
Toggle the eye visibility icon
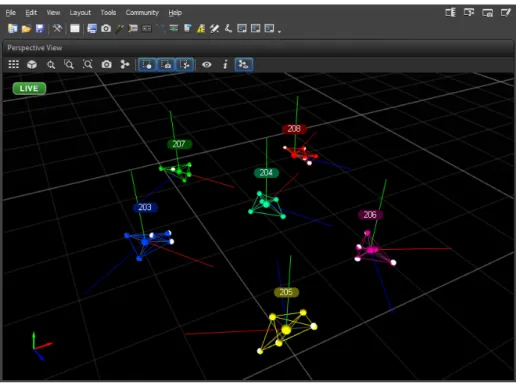coord(207,64)
